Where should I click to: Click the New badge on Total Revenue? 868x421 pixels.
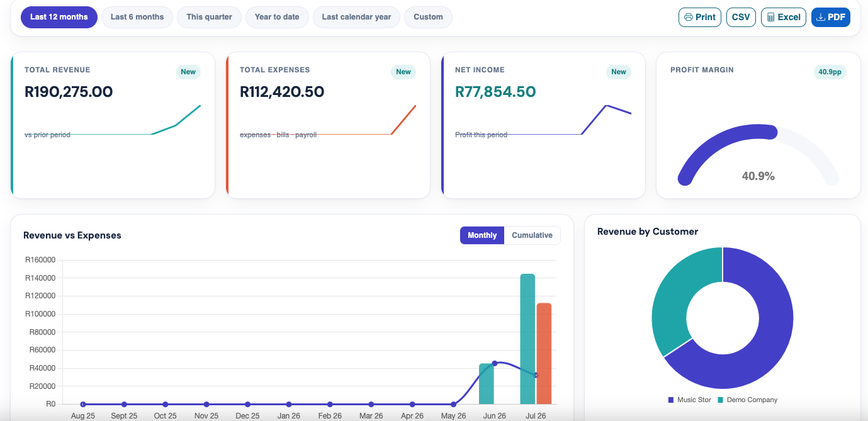pos(188,72)
